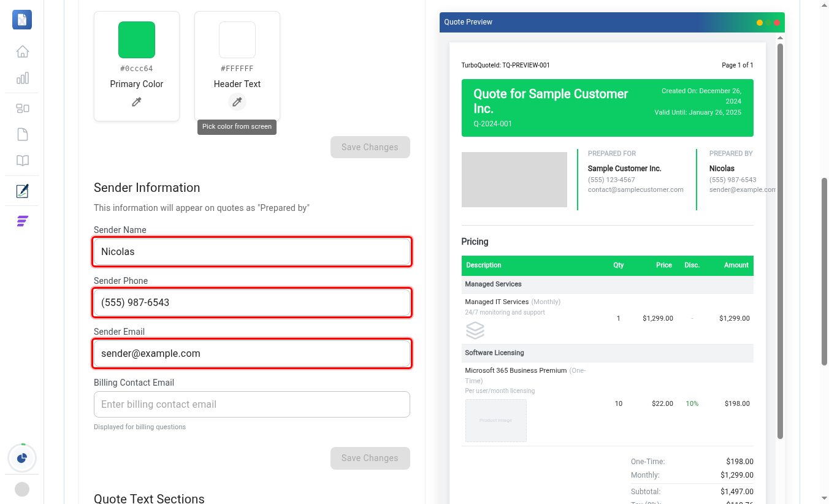Screen dimensions: 829x504
Task: Click the yellow dot in Quote Preview header
Action: pos(760,23)
